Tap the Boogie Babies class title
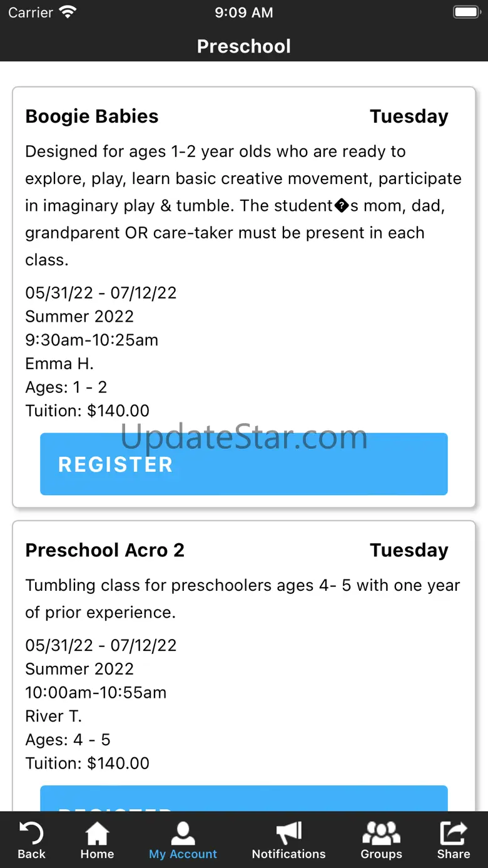 pos(92,116)
